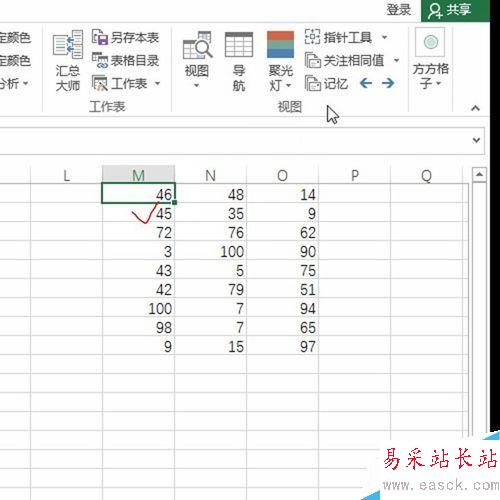Open the 导航 navigation pane
Viewport: 500px width, 500px height.
coord(239,61)
